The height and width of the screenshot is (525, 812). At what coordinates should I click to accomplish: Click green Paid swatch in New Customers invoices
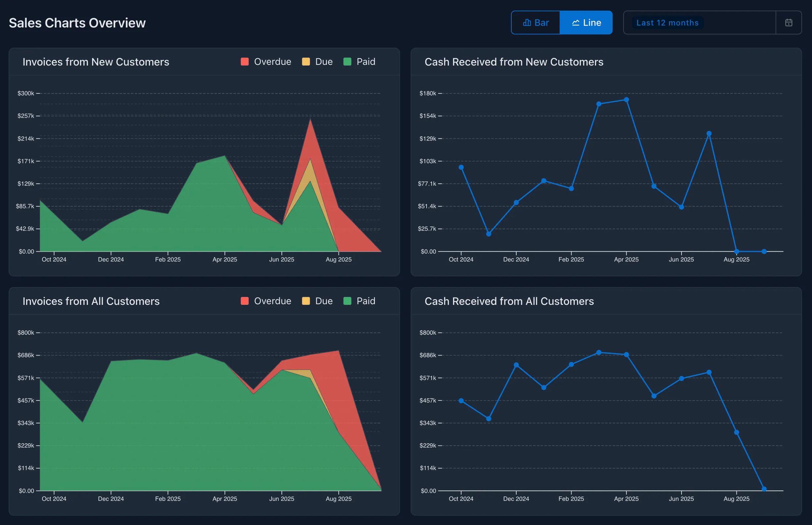347,62
